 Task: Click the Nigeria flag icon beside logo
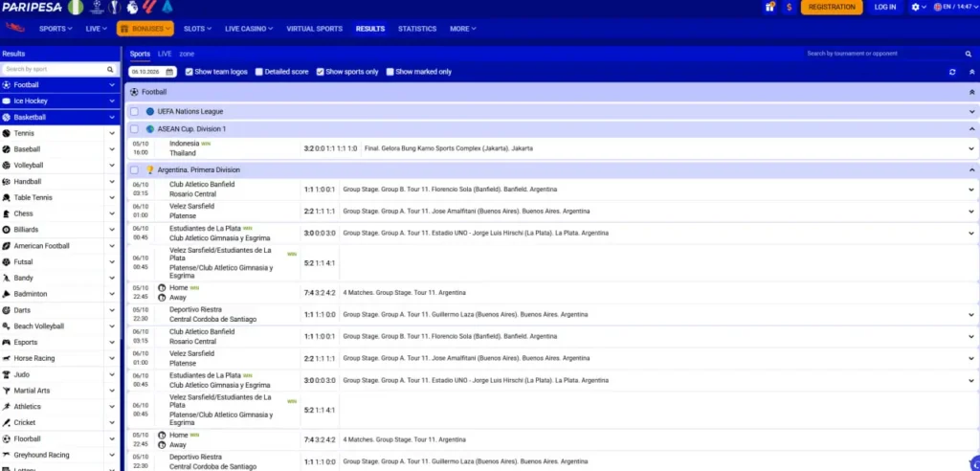tap(76, 7)
